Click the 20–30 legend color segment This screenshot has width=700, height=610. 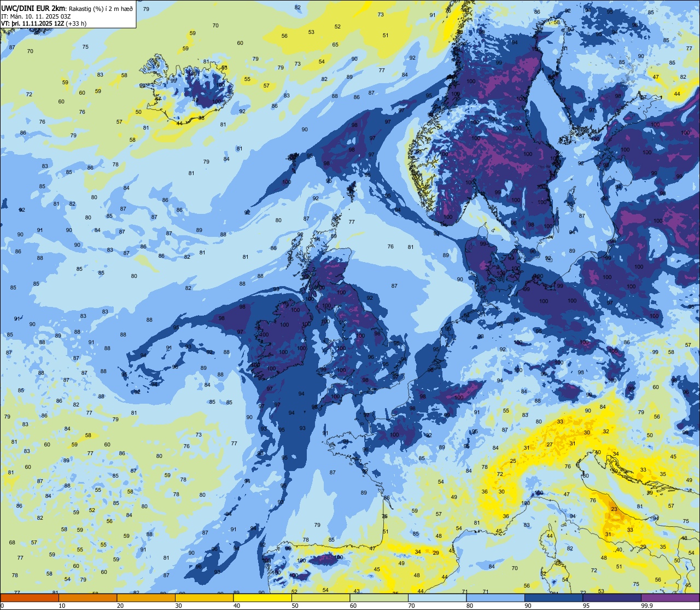point(146,598)
